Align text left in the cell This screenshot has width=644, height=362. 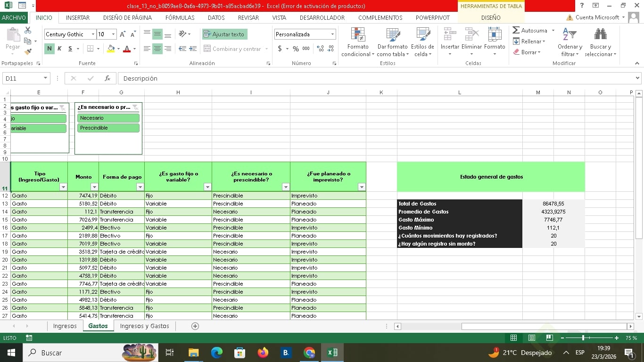(x=147, y=49)
